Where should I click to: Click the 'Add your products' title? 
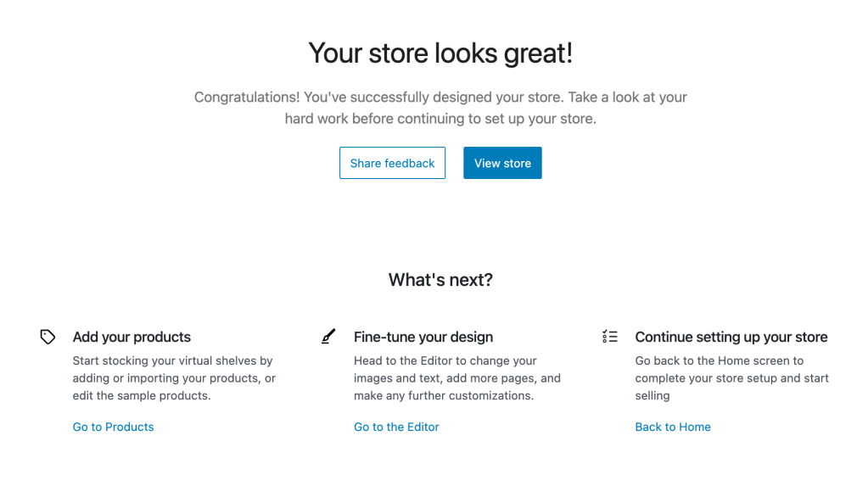click(x=132, y=337)
